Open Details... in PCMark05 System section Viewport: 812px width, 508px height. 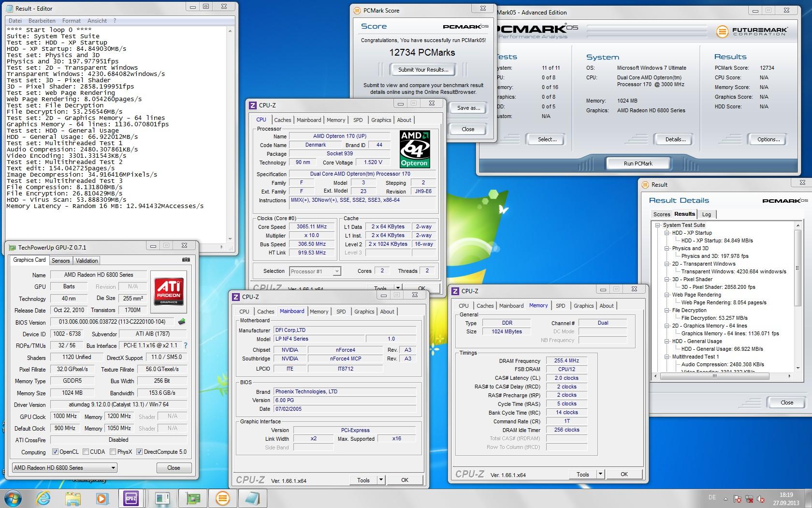pos(675,139)
